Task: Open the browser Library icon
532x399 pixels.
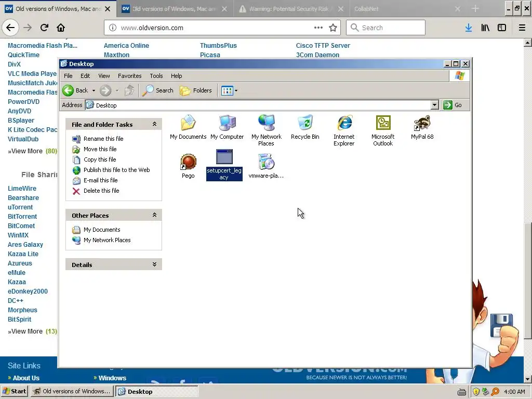Action: point(485,28)
